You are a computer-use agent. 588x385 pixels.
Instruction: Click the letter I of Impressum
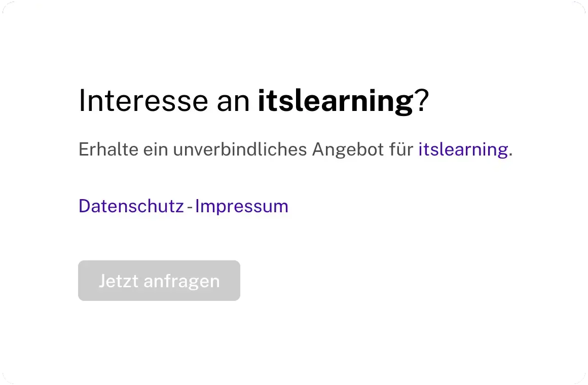pyautogui.click(x=198, y=206)
